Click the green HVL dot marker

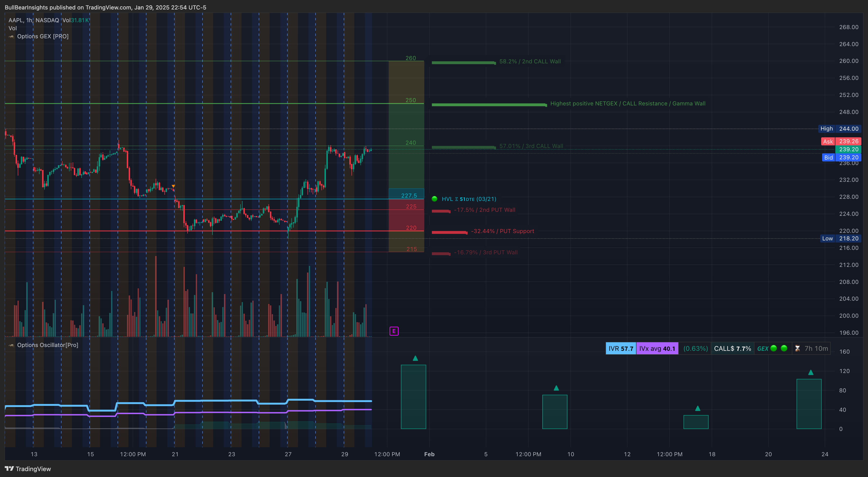coord(434,199)
